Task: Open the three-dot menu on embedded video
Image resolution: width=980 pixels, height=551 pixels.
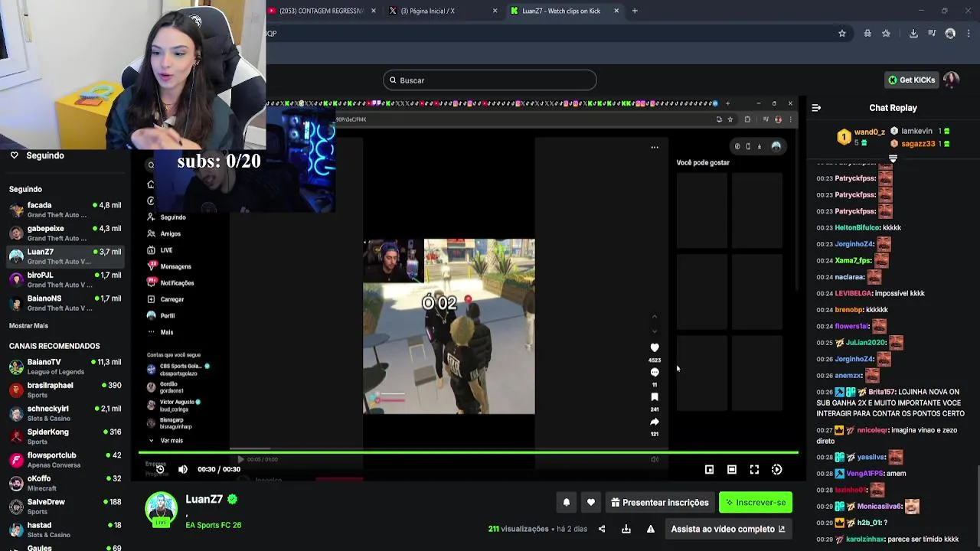Action: [655, 147]
